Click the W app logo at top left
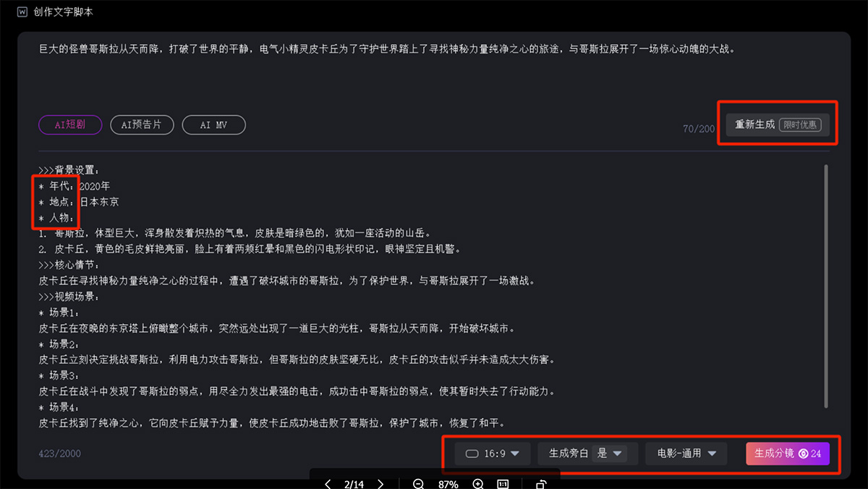The width and height of the screenshot is (868, 489). tap(22, 12)
